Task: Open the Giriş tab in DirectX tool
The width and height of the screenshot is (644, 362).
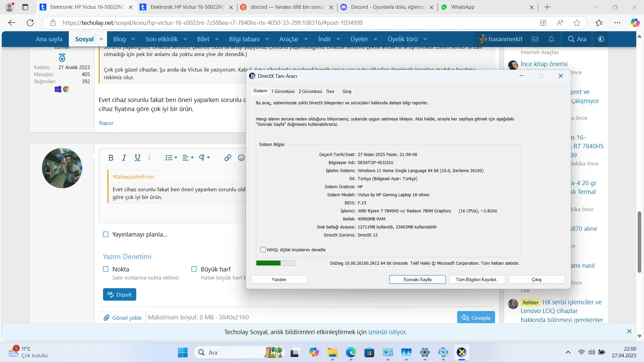Action: (347, 91)
